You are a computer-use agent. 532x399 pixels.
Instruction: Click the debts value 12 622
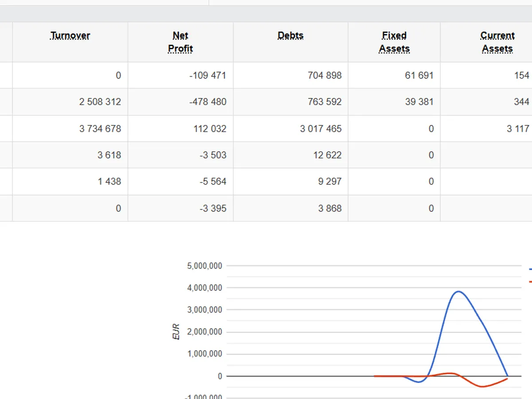pos(327,155)
